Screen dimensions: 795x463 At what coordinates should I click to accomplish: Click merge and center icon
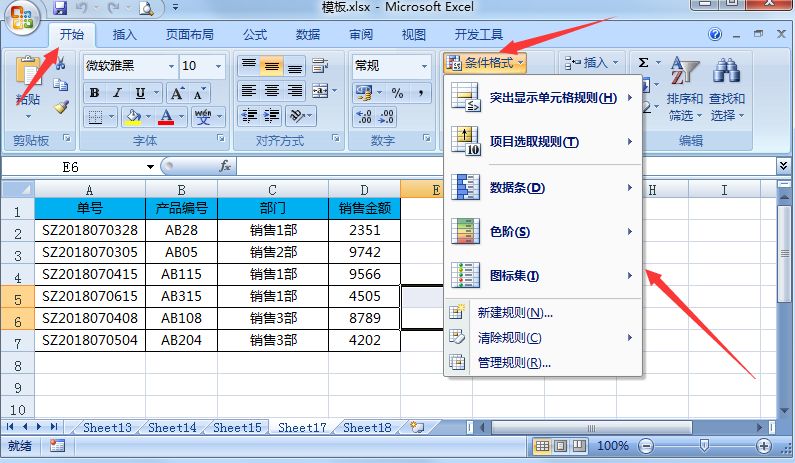[320, 91]
